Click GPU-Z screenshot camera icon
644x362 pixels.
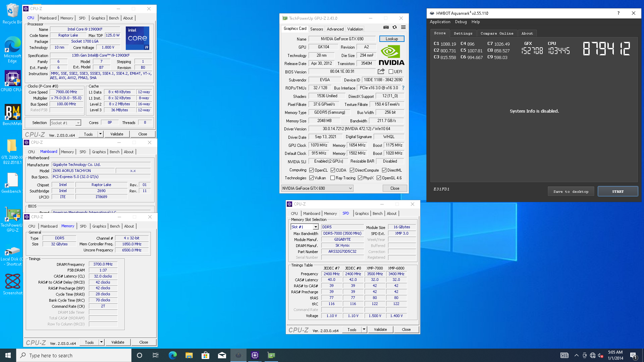pyautogui.click(x=386, y=27)
